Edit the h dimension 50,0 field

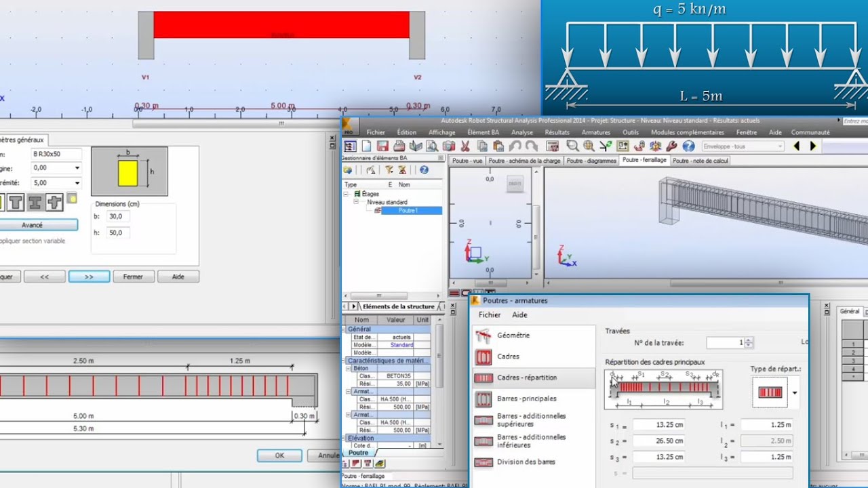click(117, 232)
